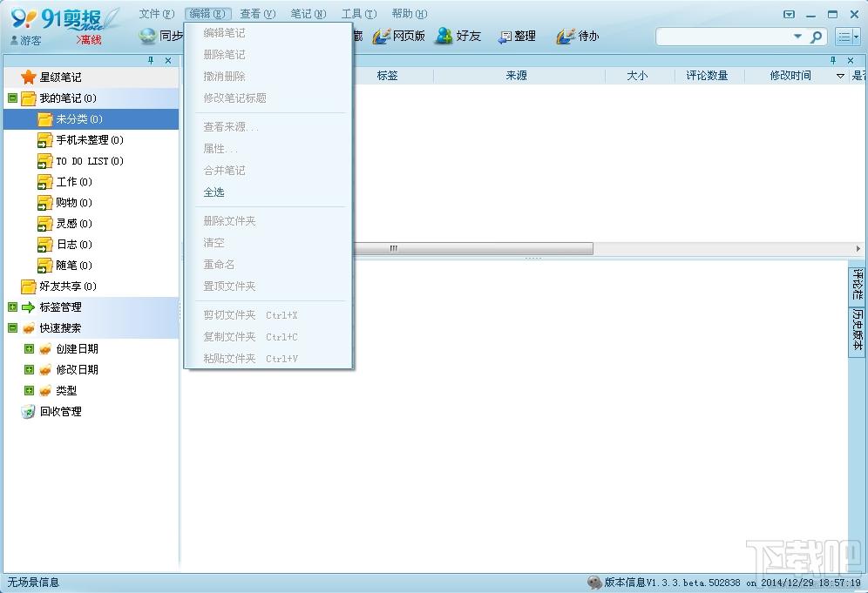Click the search magnifier icon
Viewport: 868px width, 593px height.
(816, 37)
